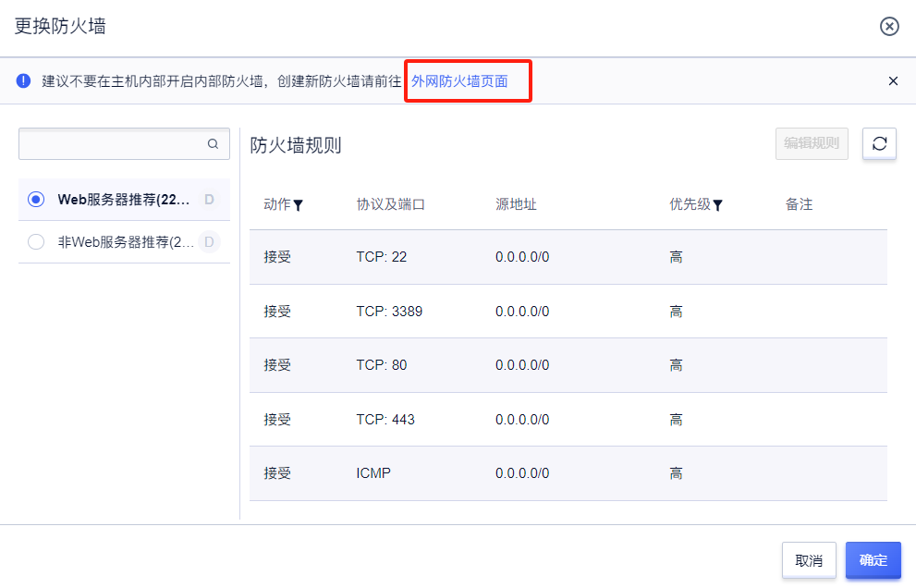Click the D badge beside 非Web服务器推荐
916x588 pixels.
pos(209,242)
